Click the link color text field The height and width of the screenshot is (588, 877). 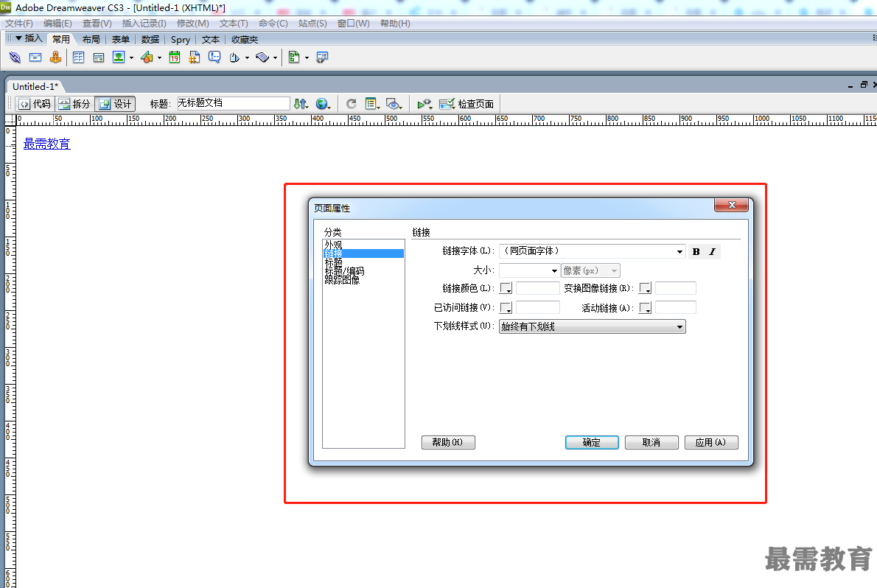pyautogui.click(x=537, y=289)
